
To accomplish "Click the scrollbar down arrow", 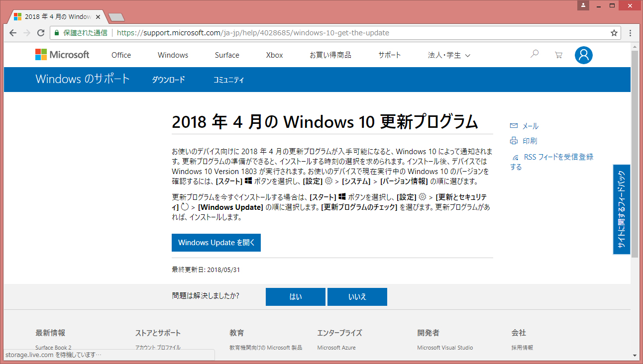I will tap(635, 356).
